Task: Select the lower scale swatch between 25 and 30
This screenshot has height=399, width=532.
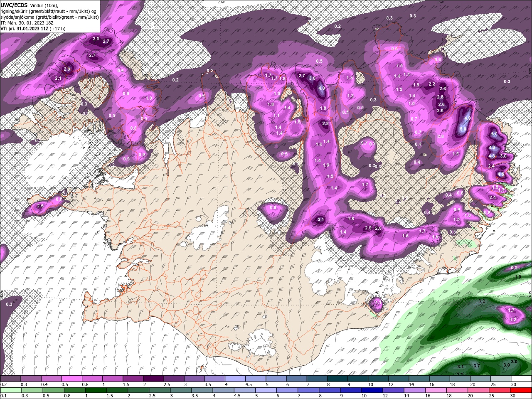Action: (x=499, y=390)
